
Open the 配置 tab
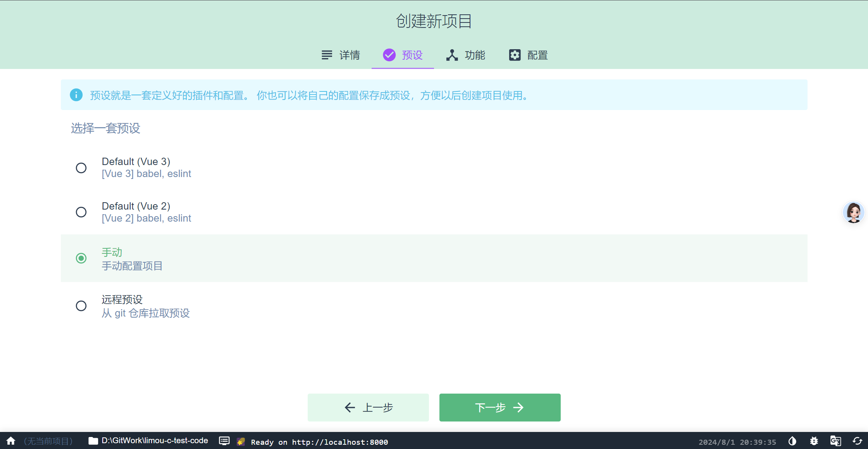tap(528, 55)
